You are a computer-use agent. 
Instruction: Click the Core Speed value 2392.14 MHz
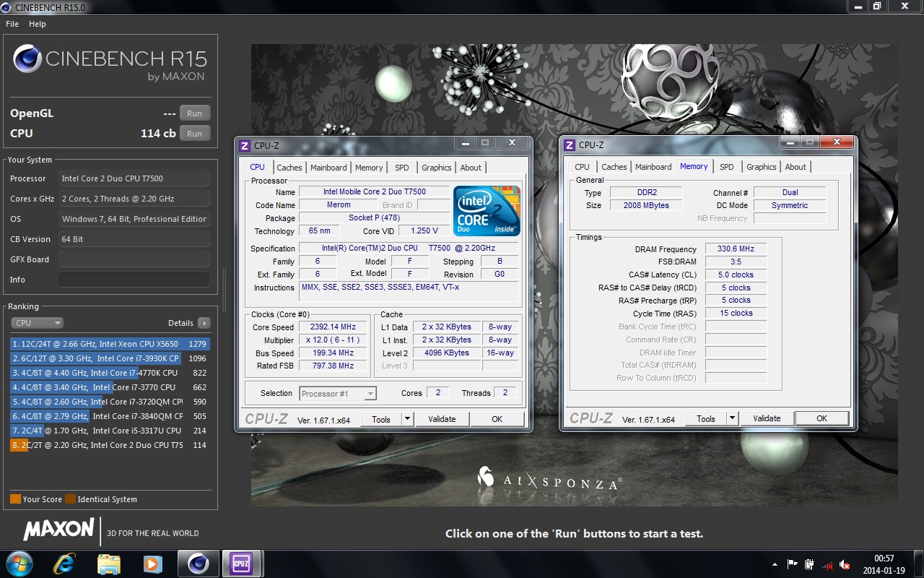333,327
